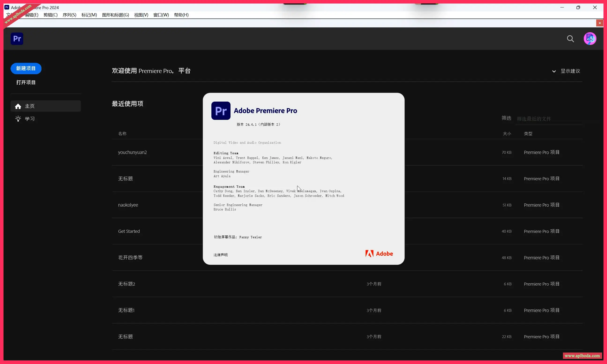Image resolution: width=607 pixels, height=364 pixels.
Task: Click the home icon beside 主页
Action: [x=18, y=106]
